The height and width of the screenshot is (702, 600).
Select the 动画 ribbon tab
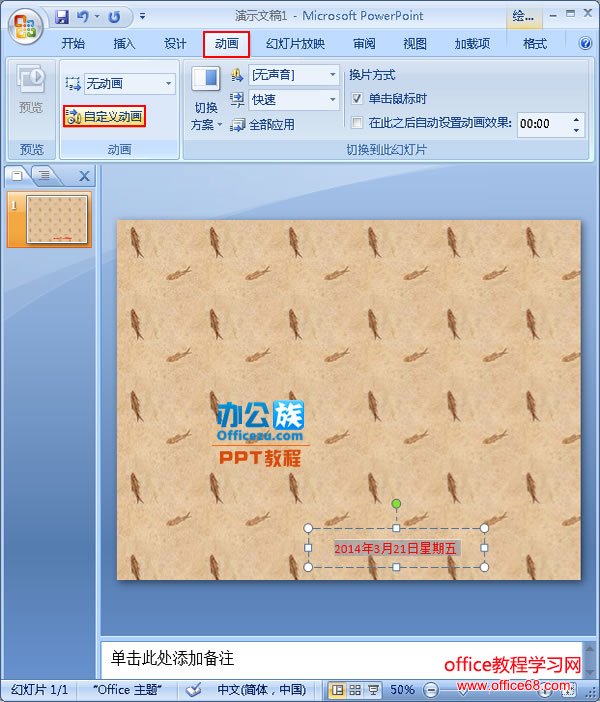tap(226, 44)
